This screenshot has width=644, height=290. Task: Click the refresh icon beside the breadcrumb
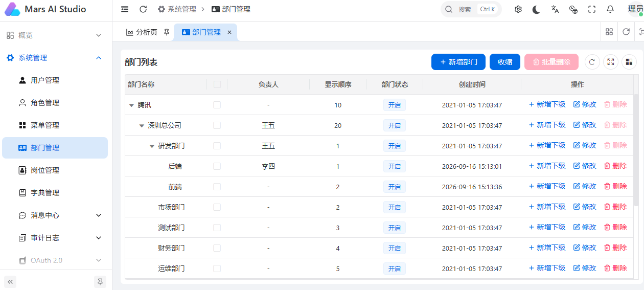tap(143, 9)
